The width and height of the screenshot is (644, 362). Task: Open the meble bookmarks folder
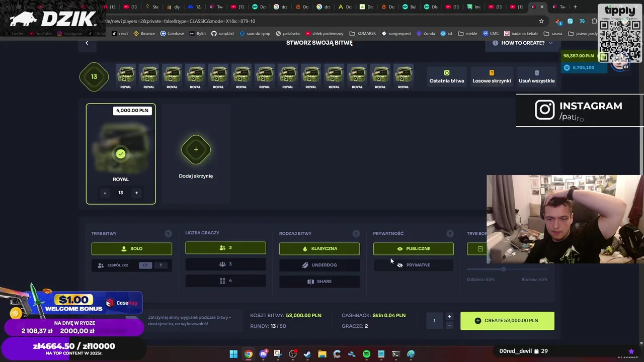(467, 34)
